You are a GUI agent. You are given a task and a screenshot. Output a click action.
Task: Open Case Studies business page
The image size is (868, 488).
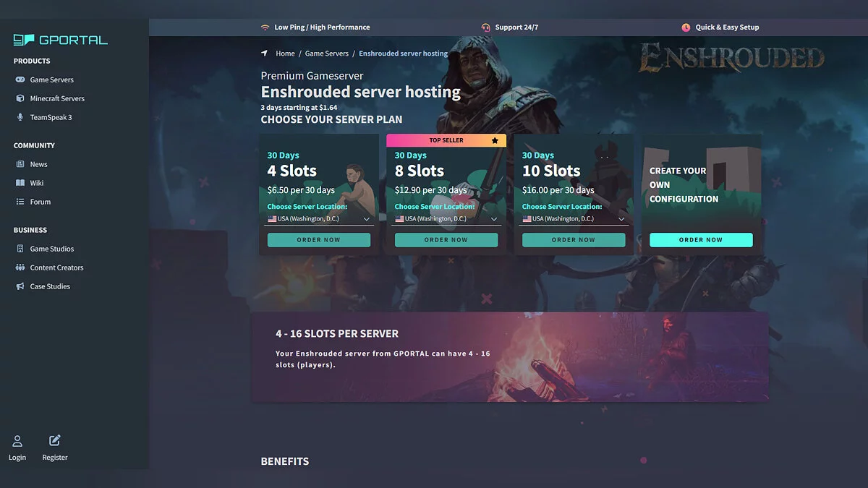[50, 286]
